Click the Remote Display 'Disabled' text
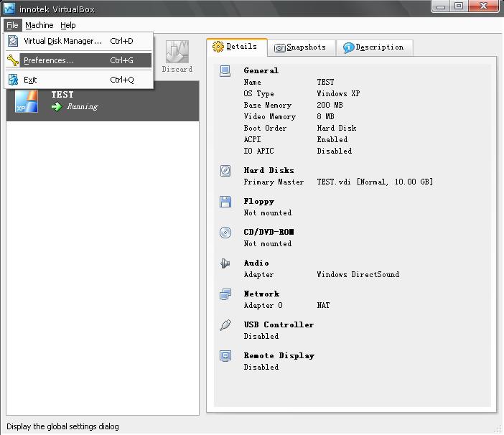This screenshot has height=435, width=504. point(261,367)
